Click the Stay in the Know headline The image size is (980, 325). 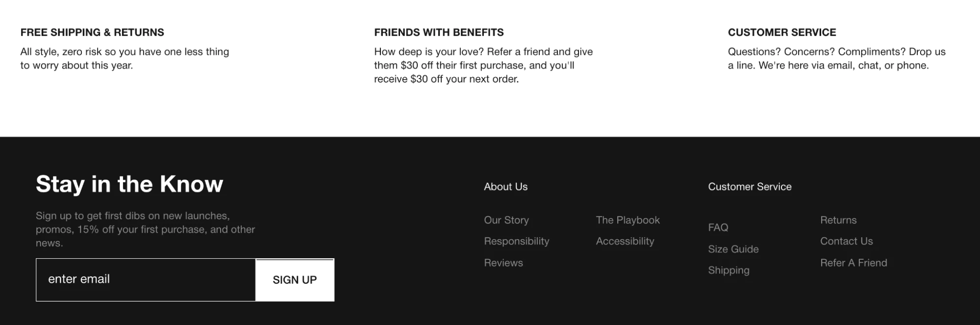coord(129,184)
